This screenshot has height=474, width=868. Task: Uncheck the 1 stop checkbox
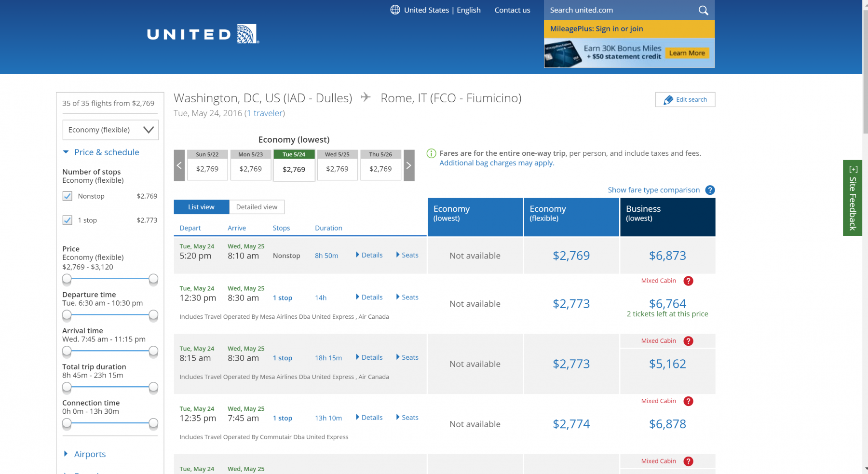click(68, 220)
